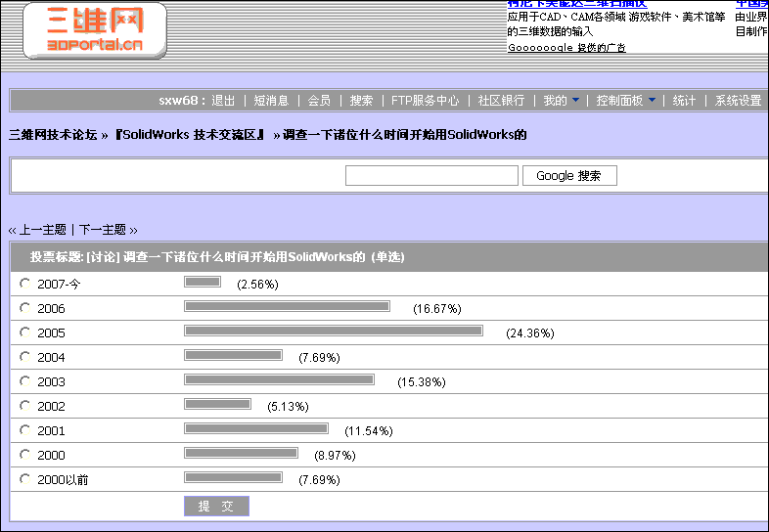Click the (11.54%) percentage text
Image resolution: width=769 pixels, height=532 pixels.
369,431
